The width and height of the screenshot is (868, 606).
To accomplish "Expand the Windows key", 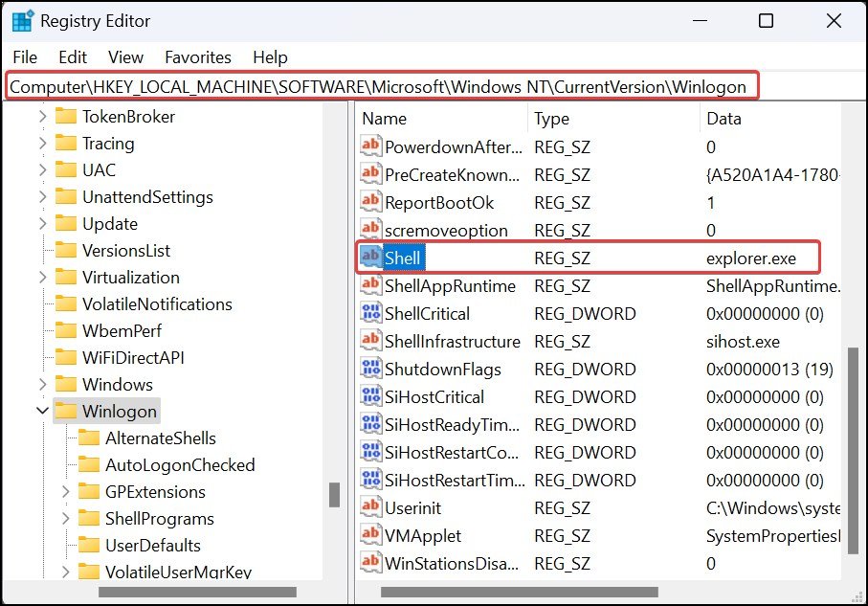I will pos(43,384).
